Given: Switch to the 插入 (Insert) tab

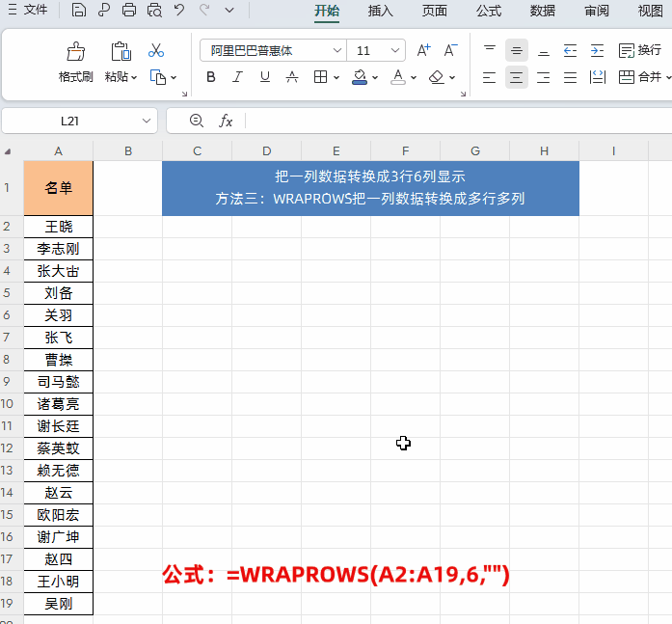Looking at the screenshot, I should (380, 11).
